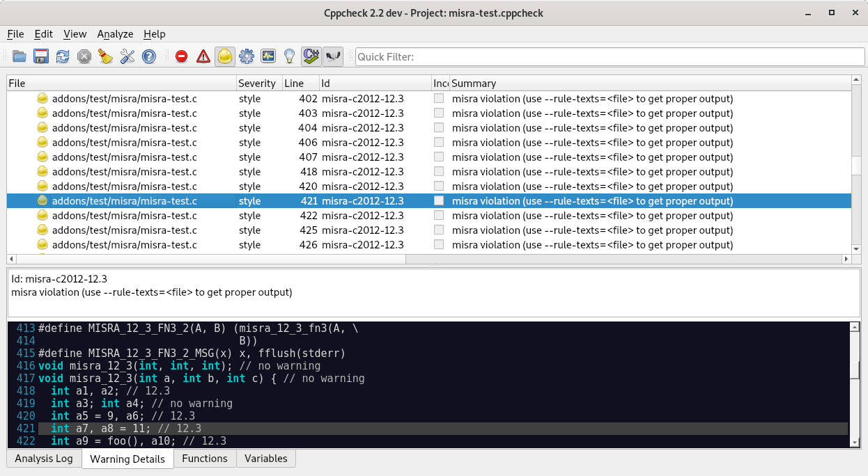Open preferences with the wrench and screwdriver icon
This screenshot has width=868, height=476.
click(x=127, y=56)
